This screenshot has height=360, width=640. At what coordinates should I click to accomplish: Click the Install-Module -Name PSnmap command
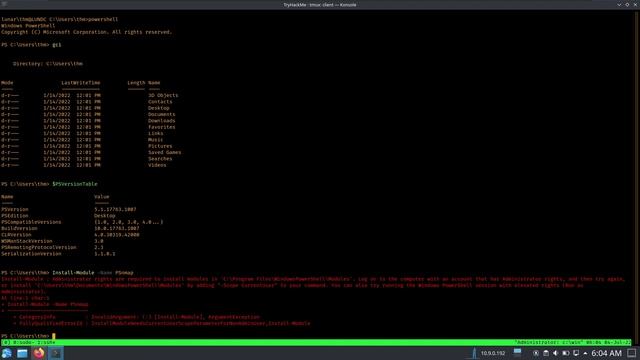93,273
